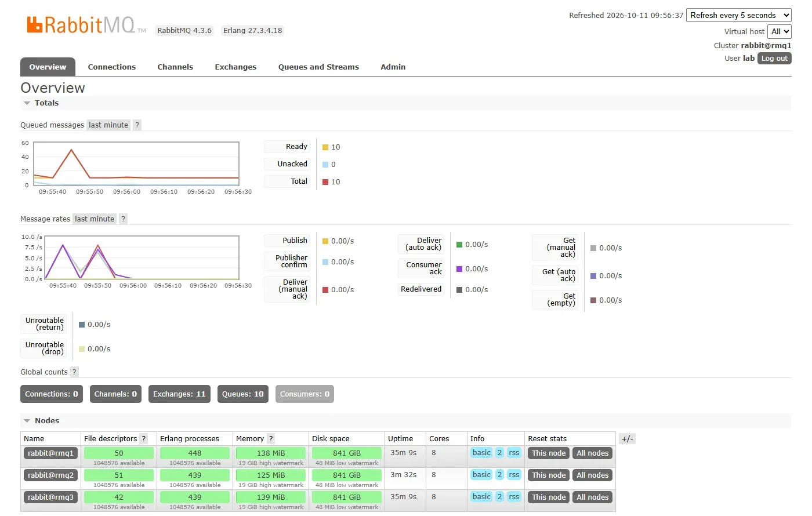Click the Exchanges: 11 count button

tap(179, 394)
